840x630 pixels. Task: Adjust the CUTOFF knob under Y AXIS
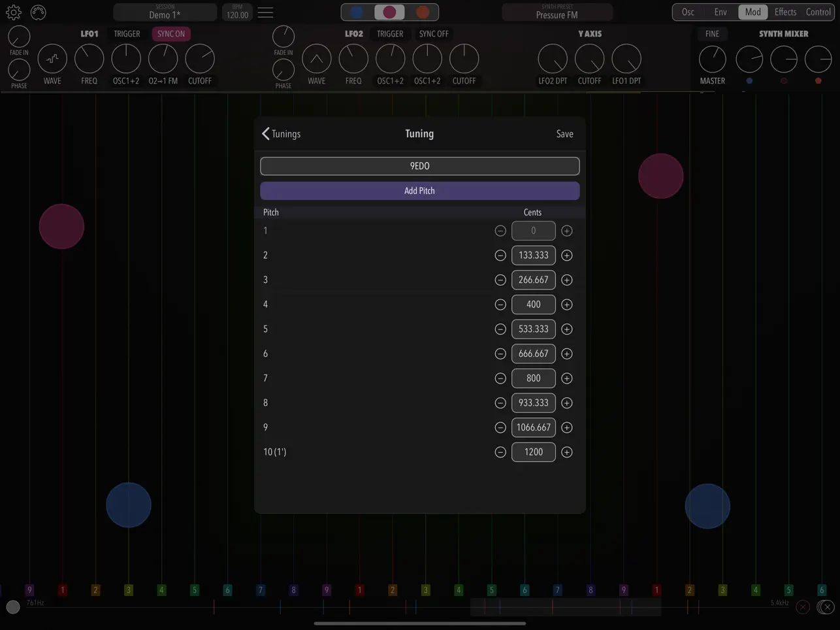click(x=589, y=59)
